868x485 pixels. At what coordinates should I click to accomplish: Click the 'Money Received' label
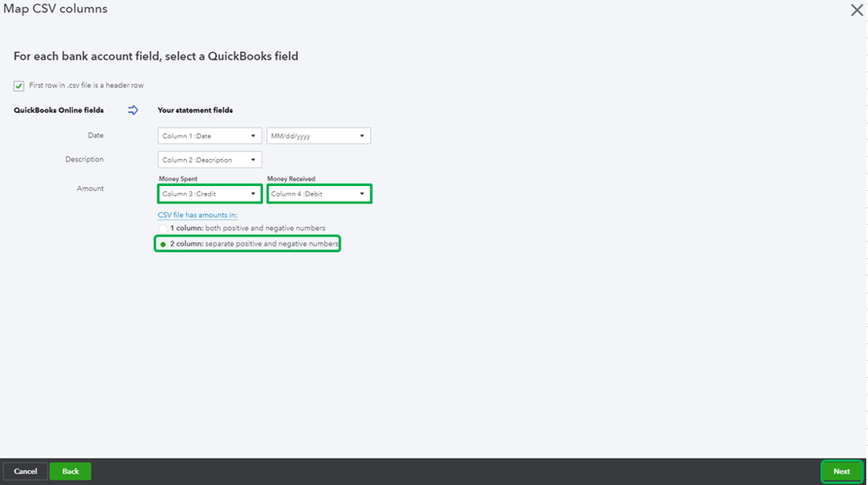point(291,179)
